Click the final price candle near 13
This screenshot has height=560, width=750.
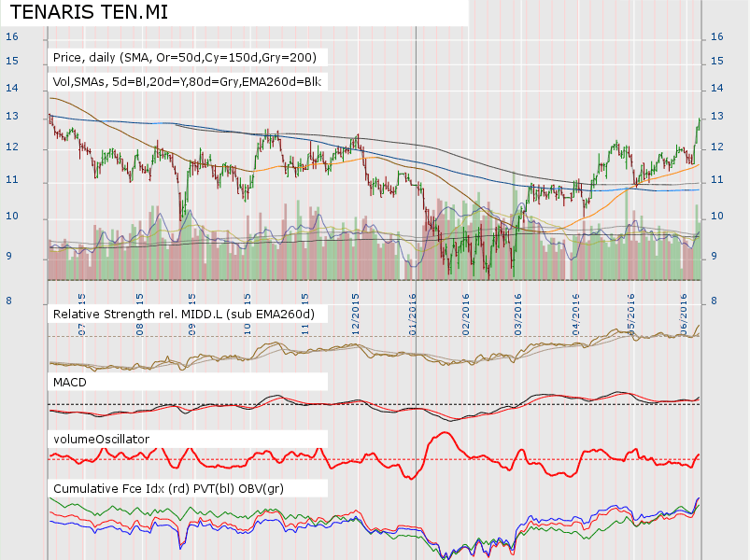point(700,123)
